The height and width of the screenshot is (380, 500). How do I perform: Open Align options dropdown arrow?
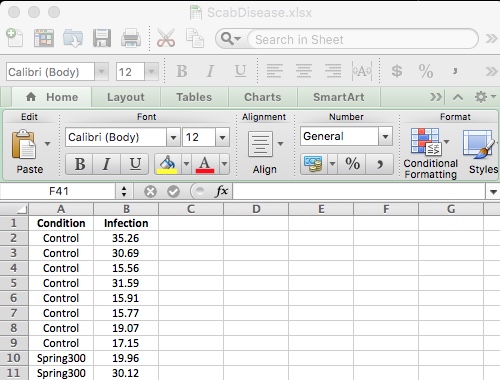click(x=280, y=144)
